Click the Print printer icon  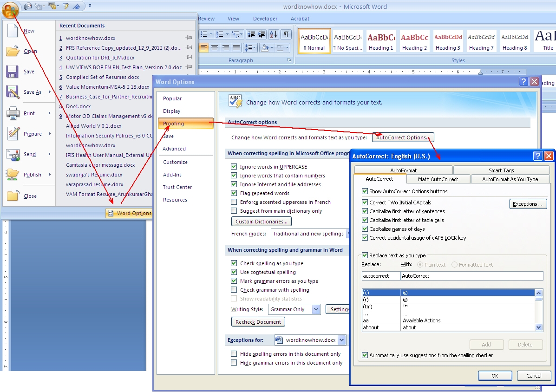pos(13,113)
